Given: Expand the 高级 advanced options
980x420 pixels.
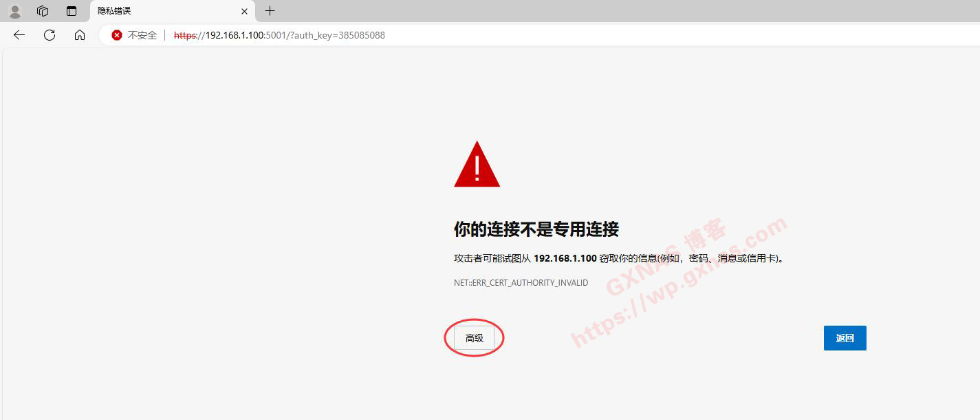Looking at the screenshot, I should [x=475, y=338].
